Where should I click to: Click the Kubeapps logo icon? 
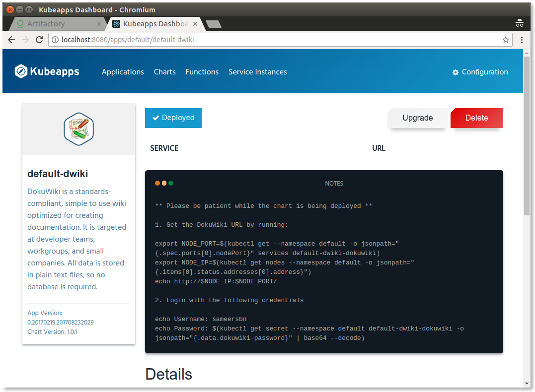21,71
